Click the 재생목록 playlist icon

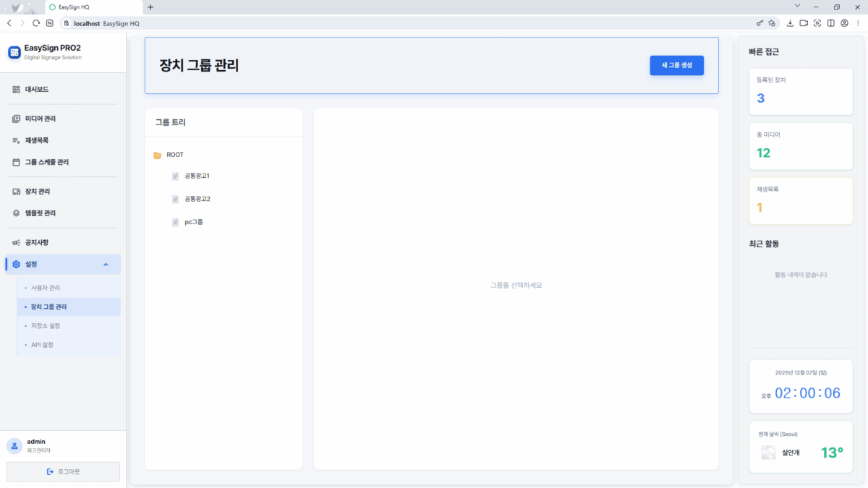(x=16, y=140)
